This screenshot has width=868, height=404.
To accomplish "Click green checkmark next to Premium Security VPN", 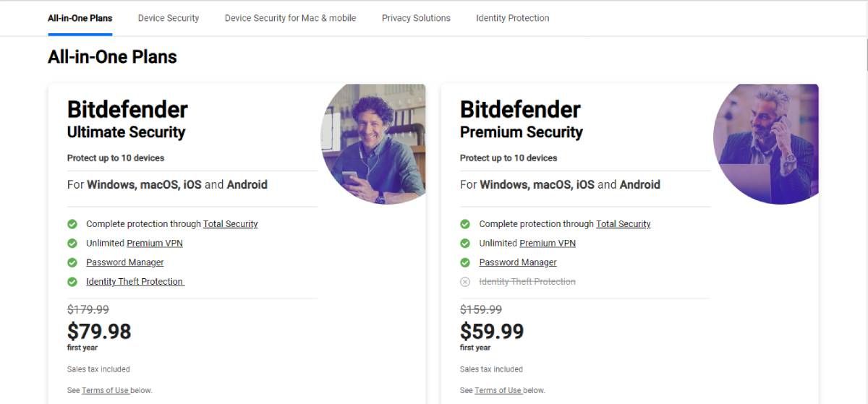I will click(x=465, y=244).
